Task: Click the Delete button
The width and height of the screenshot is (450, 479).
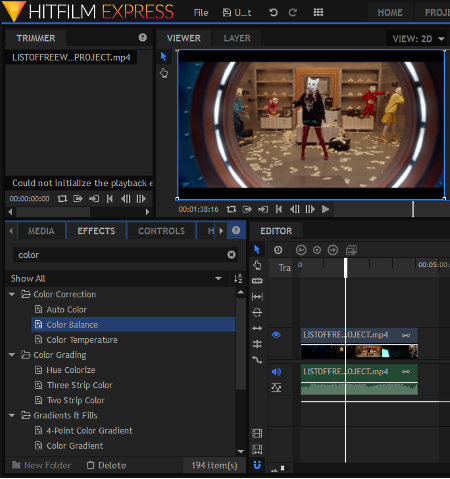Action: pos(107,465)
